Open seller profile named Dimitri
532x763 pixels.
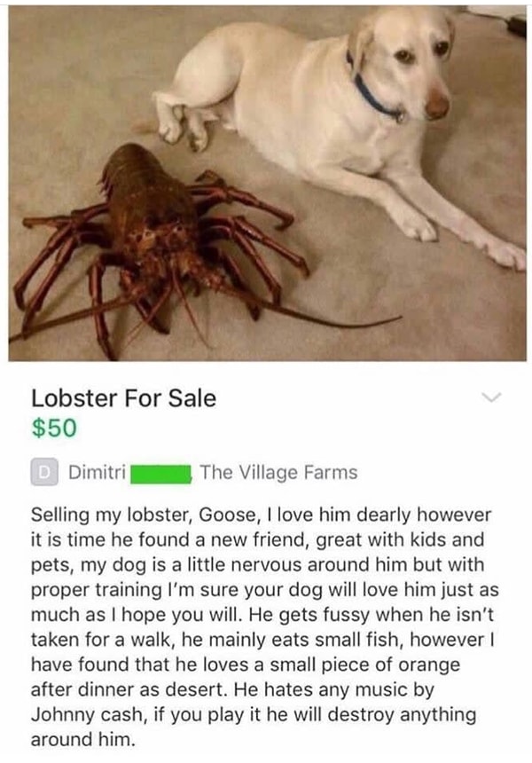tap(98, 472)
